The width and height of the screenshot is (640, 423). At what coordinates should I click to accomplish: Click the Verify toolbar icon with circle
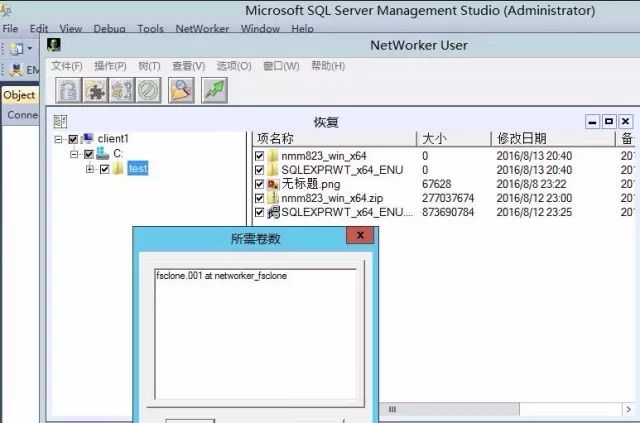148,90
